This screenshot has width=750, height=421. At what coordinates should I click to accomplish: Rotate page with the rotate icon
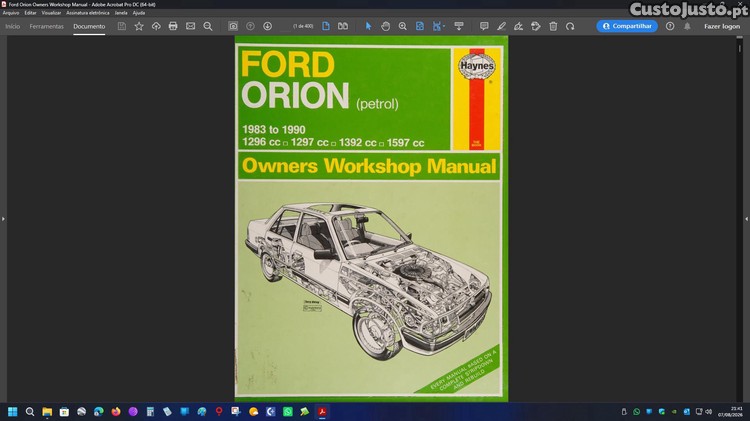tap(570, 26)
